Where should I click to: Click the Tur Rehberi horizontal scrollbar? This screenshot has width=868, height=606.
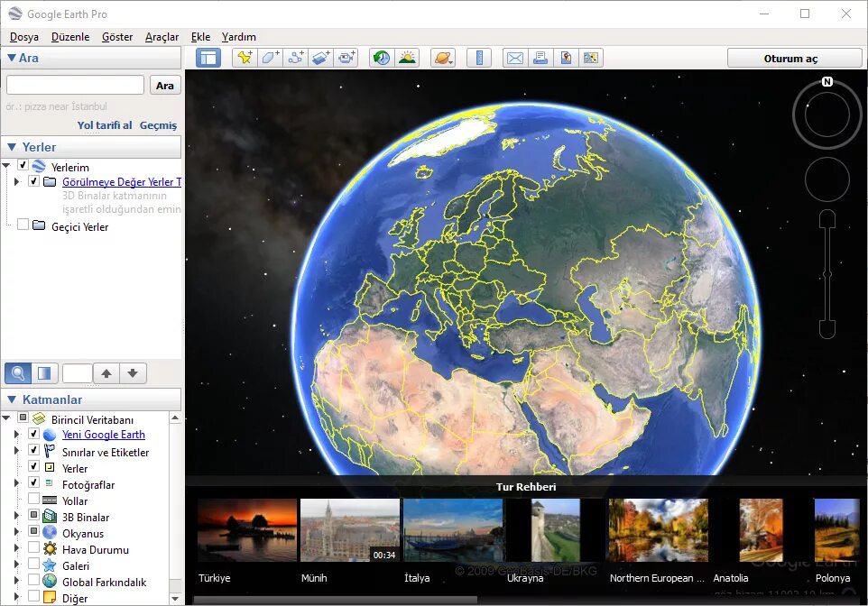click(x=335, y=600)
